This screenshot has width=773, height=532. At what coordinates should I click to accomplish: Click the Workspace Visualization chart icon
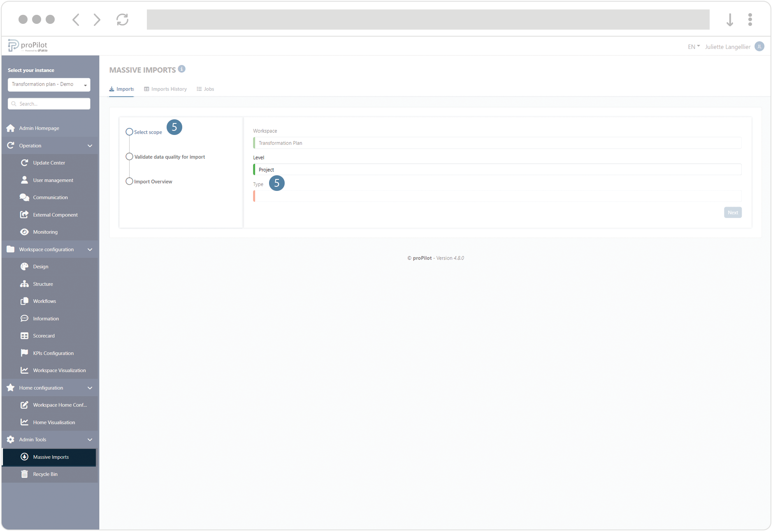pos(25,370)
